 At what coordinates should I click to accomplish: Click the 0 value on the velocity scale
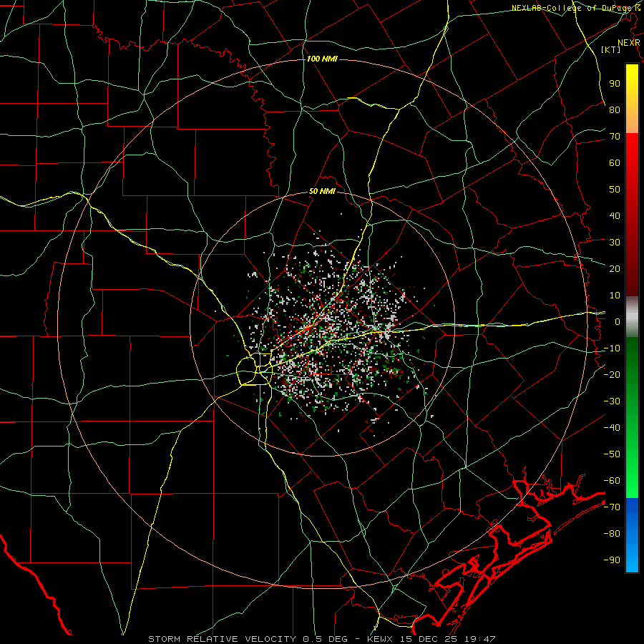[x=618, y=321]
